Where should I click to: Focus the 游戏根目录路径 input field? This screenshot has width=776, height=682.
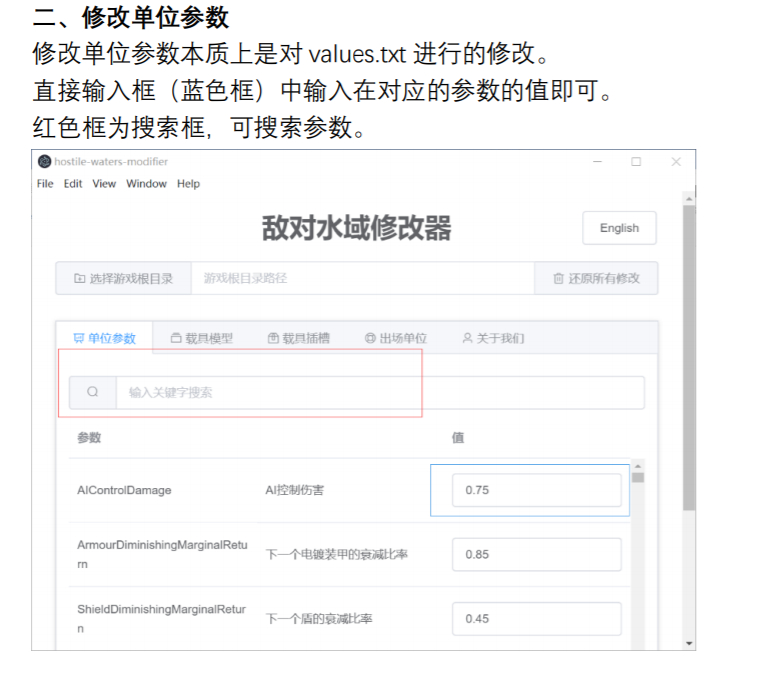pyautogui.click(x=363, y=279)
